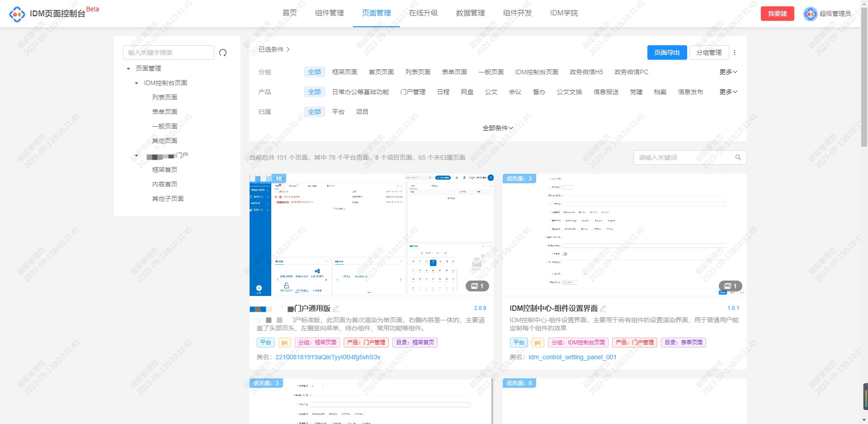Open the 数据管理 tab
Image resolution: width=868 pixels, height=424 pixels.
[470, 13]
